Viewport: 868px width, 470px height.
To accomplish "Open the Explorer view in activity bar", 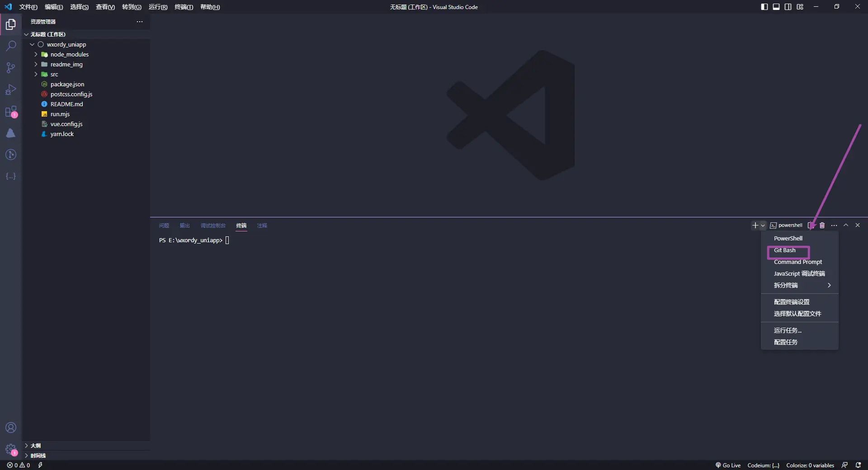I will (x=11, y=24).
